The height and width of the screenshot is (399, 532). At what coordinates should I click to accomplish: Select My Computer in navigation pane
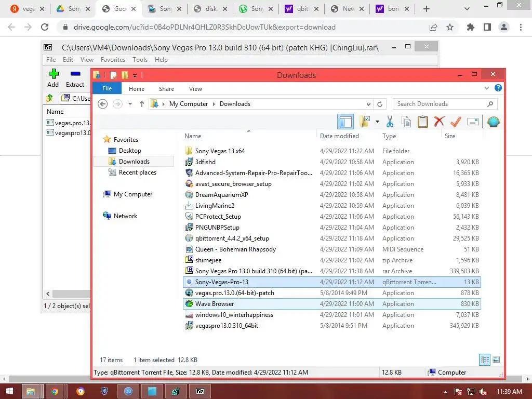click(x=132, y=194)
